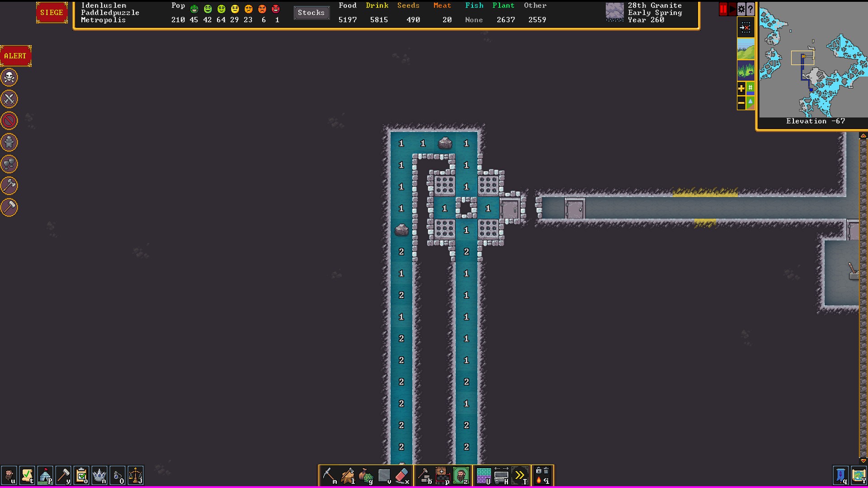Open the tasks scroll menu (t)

(x=27, y=476)
